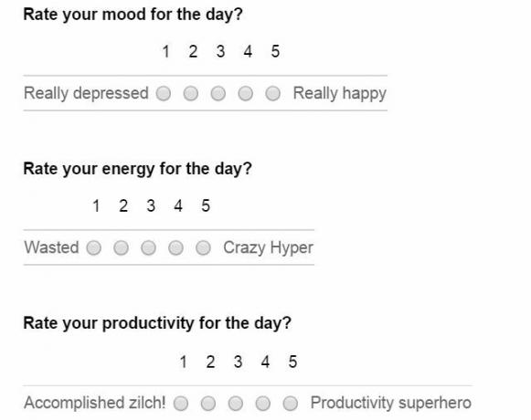
Task: Select productivity rating 5 Productivity superhero
Action: pyautogui.click(x=291, y=404)
